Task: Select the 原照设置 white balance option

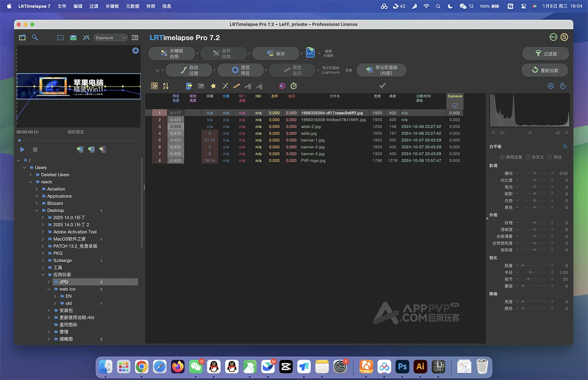Action: click(502, 157)
